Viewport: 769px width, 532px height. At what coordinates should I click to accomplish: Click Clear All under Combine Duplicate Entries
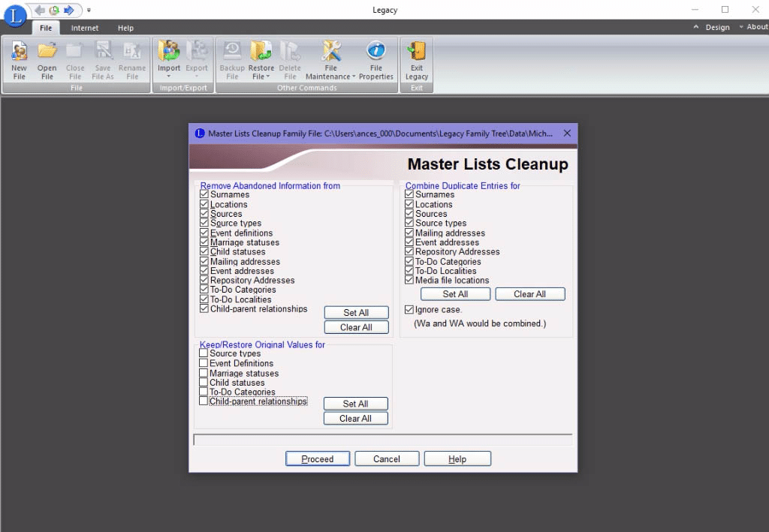(529, 294)
